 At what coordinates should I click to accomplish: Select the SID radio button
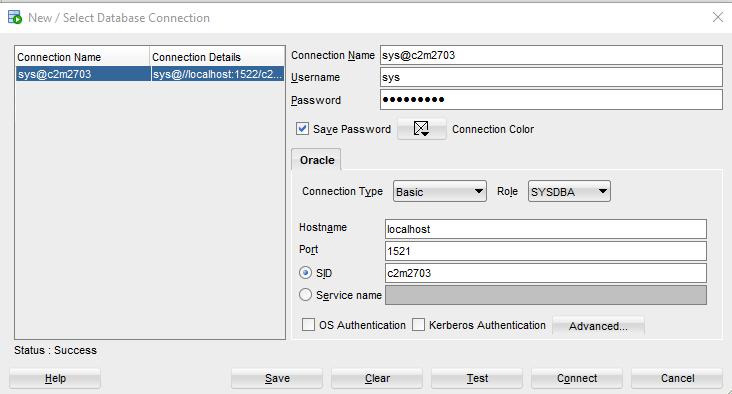tap(305, 273)
